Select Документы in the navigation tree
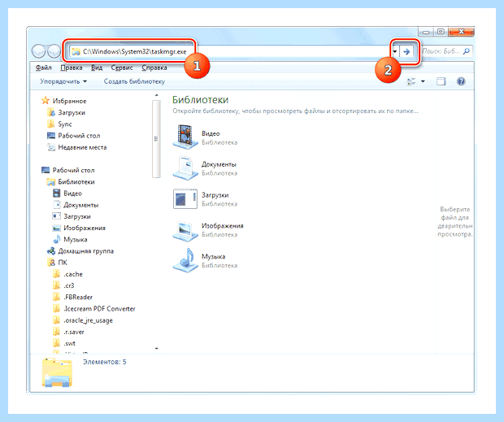Image resolution: width=504 pixels, height=422 pixels. 81,205
